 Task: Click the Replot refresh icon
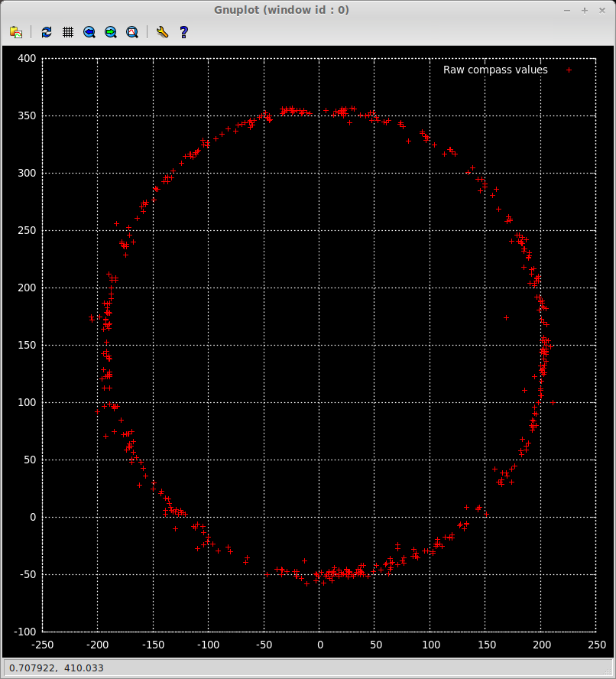click(47, 32)
